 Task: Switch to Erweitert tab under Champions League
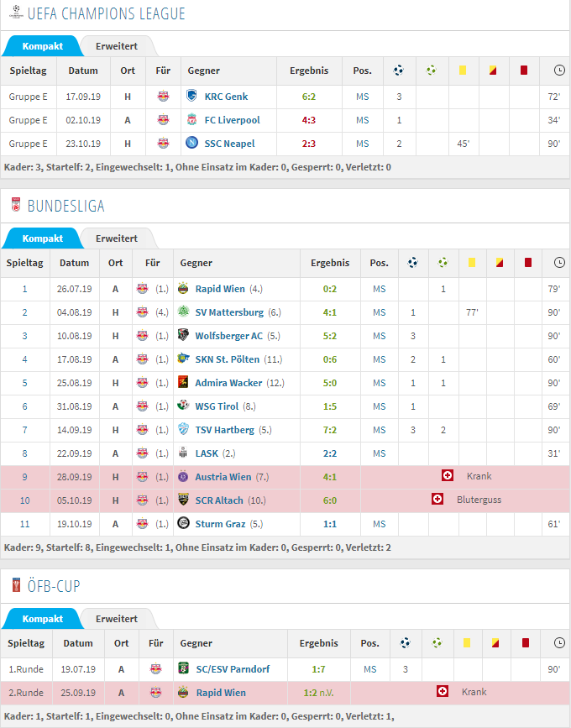tap(117, 46)
